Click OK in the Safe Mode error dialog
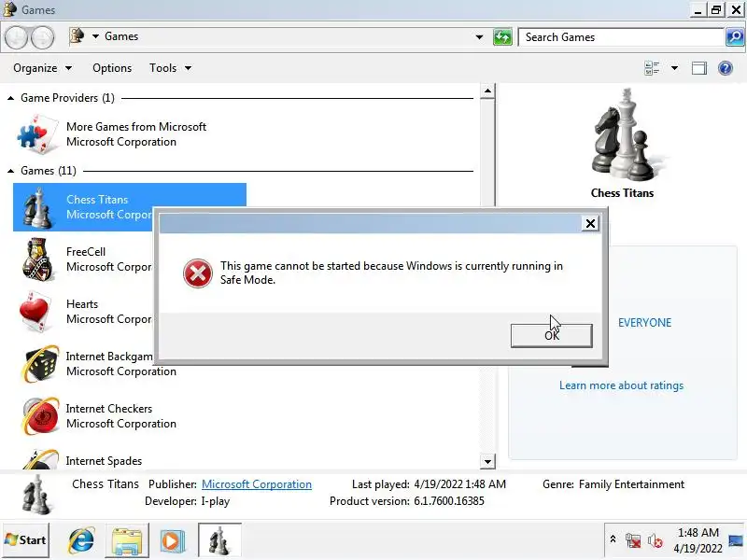The height and width of the screenshot is (560, 747). [x=551, y=336]
